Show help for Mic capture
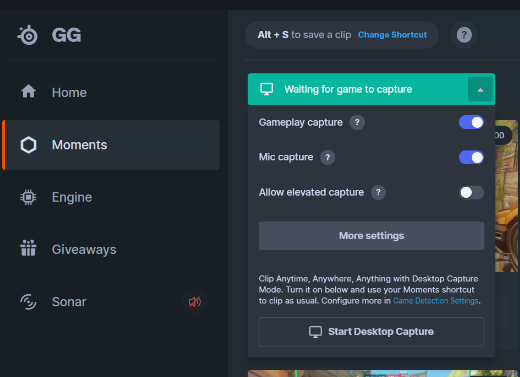520x377 pixels. point(328,157)
